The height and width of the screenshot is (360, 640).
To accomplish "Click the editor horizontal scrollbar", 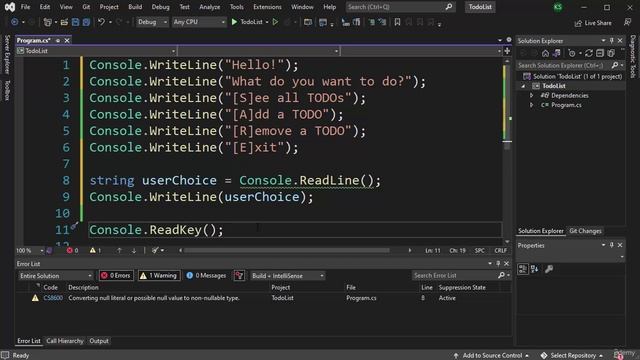I will (x=286, y=250).
